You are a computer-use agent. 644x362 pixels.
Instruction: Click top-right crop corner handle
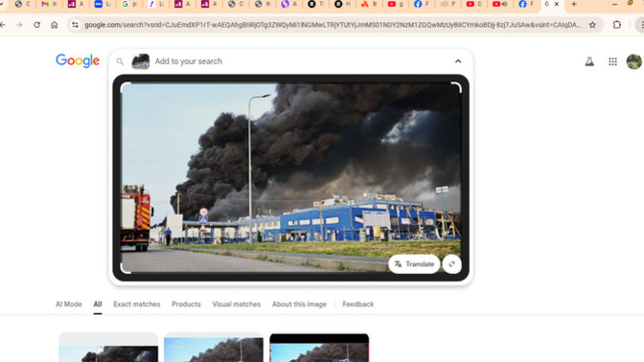(x=456, y=87)
